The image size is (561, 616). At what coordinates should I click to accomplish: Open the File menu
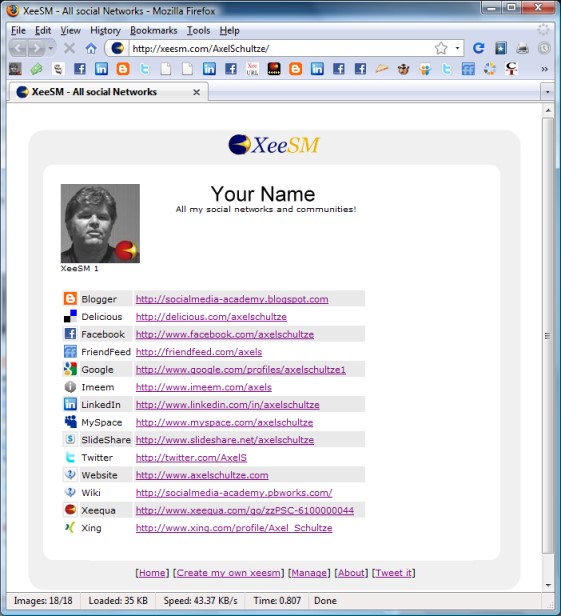[x=18, y=30]
